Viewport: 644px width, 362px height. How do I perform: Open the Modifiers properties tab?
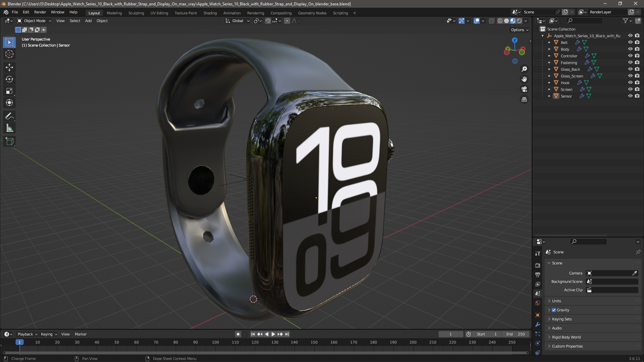[x=538, y=324]
